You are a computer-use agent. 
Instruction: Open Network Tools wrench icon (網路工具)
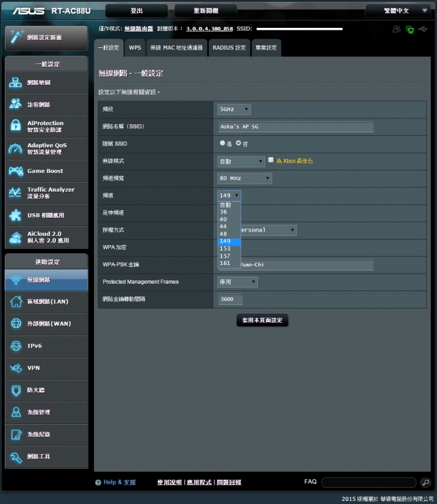click(x=16, y=457)
